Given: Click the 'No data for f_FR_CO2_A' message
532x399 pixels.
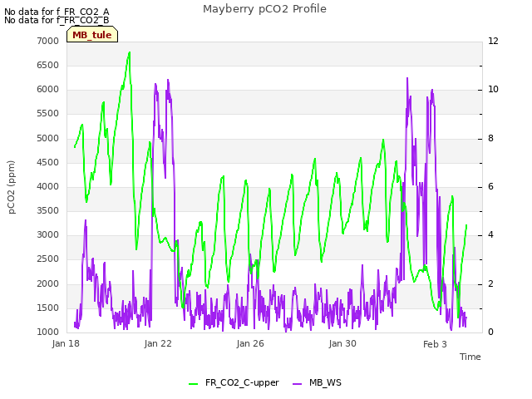Looking at the screenshot, I should pos(57,12).
